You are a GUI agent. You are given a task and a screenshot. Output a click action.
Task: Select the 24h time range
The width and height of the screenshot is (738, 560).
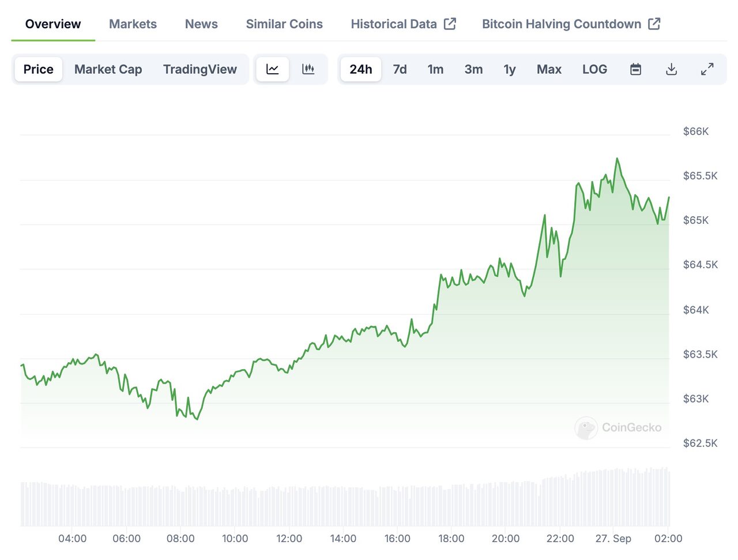point(360,69)
